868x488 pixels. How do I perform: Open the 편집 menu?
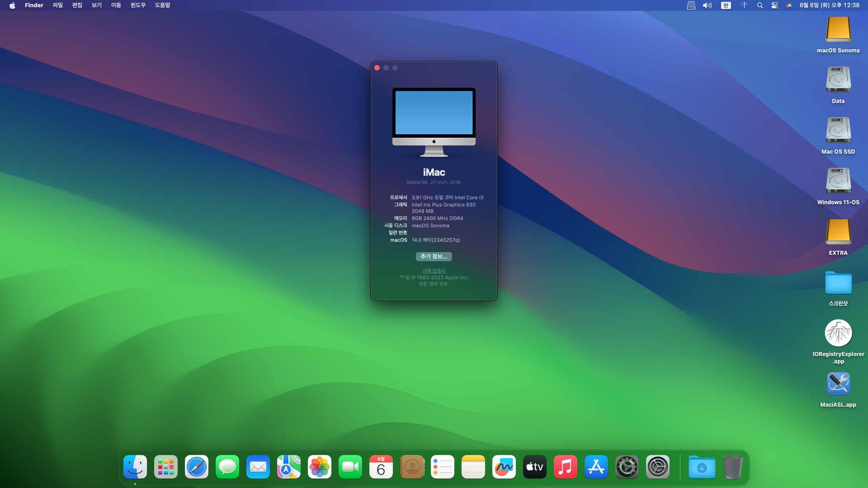[77, 5]
